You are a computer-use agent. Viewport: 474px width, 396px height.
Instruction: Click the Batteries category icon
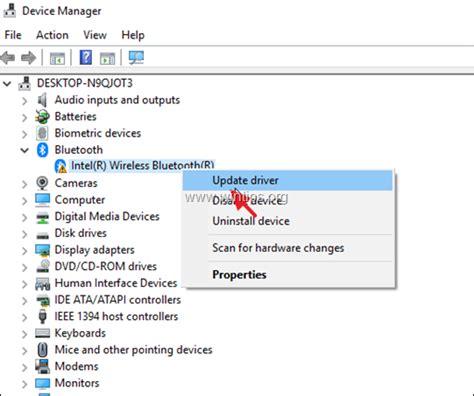42,117
